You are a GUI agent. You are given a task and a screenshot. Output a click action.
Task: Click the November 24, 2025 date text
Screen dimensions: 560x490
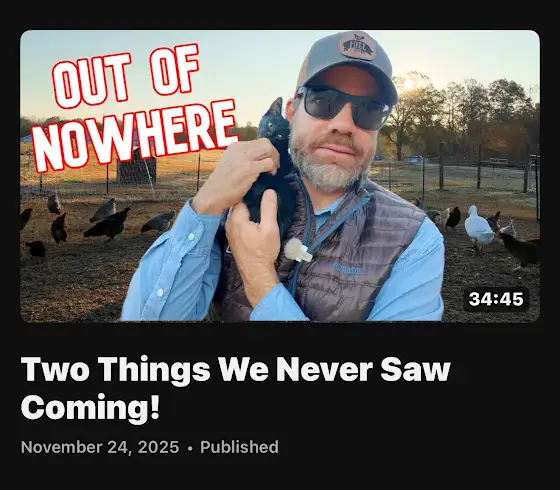coord(100,447)
